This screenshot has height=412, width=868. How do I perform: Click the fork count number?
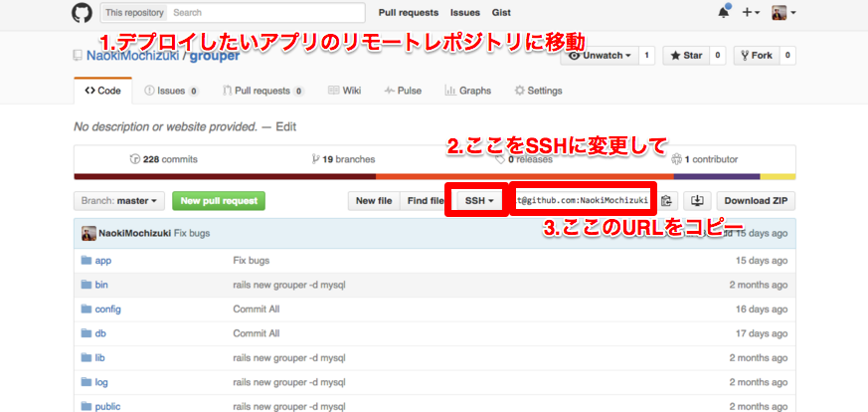[x=787, y=56]
